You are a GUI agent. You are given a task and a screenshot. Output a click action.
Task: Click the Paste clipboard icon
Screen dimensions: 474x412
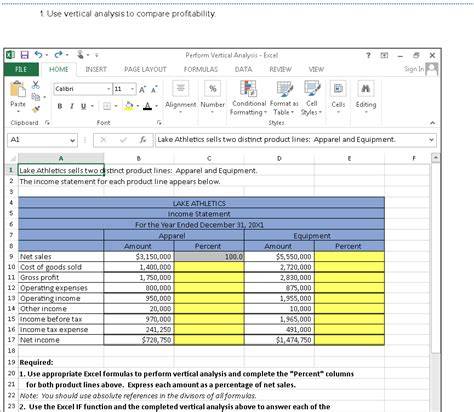18,89
